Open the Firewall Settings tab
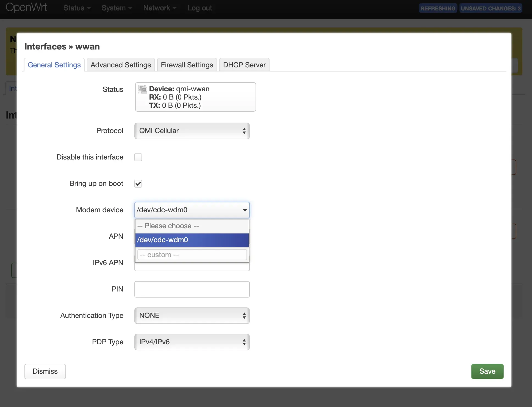The height and width of the screenshot is (407, 532). coord(187,65)
